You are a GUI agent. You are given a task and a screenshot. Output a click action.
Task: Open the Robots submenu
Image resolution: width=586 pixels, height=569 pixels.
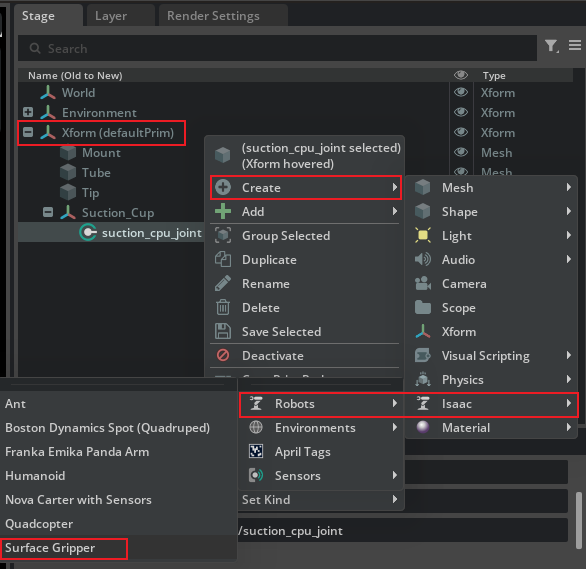pos(322,403)
